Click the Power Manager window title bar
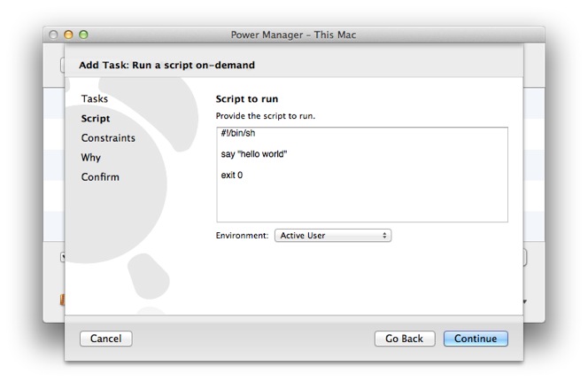 (x=294, y=35)
